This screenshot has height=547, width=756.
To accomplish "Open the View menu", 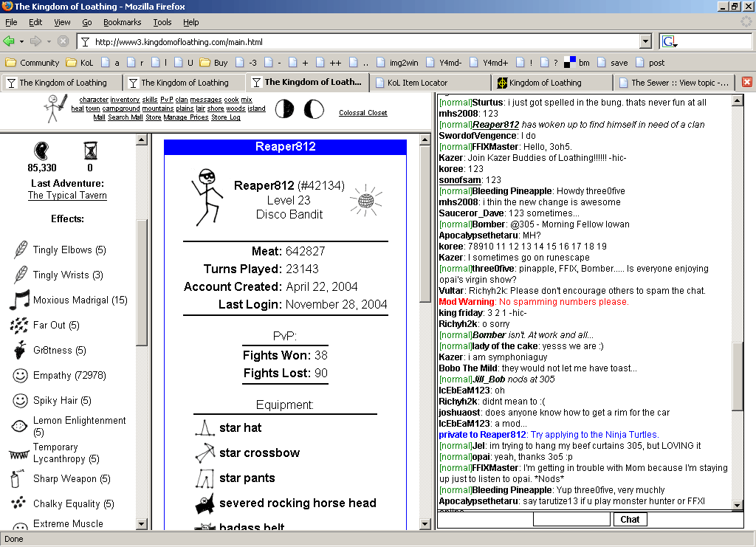I will 62,22.
